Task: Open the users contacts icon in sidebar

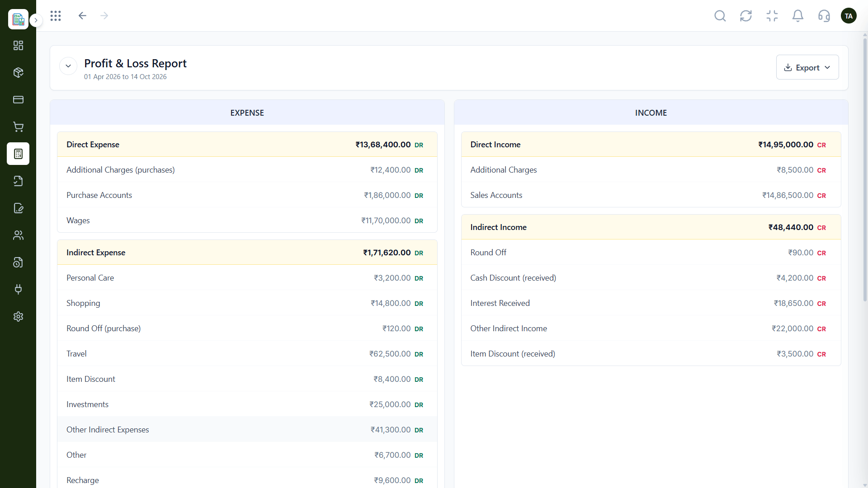Action: point(18,235)
